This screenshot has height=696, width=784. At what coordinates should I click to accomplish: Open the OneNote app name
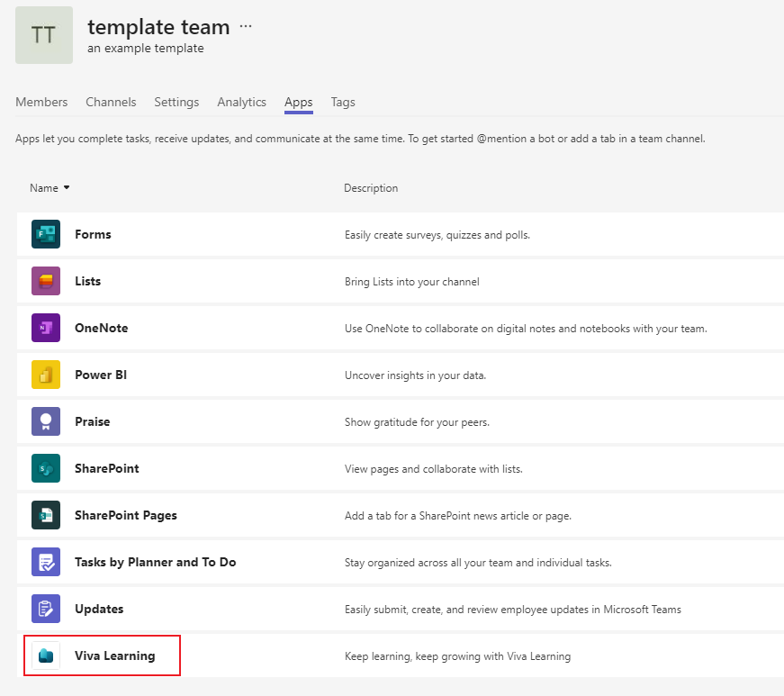tap(102, 328)
